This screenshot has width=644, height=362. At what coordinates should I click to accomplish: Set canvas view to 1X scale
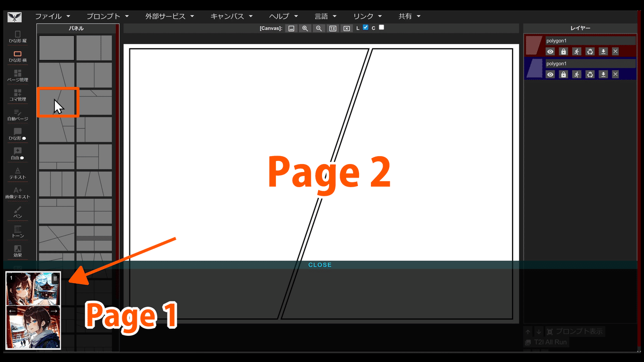(333, 28)
